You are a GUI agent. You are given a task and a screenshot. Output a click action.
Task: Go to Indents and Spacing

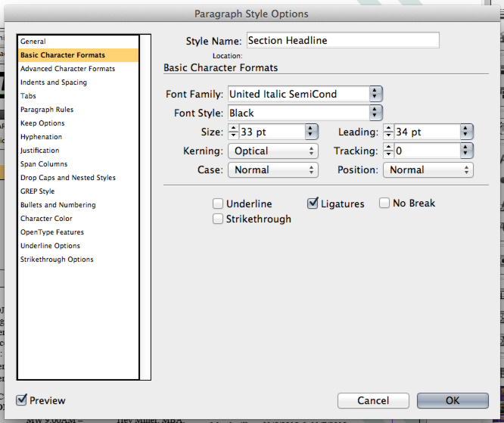(x=78, y=82)
